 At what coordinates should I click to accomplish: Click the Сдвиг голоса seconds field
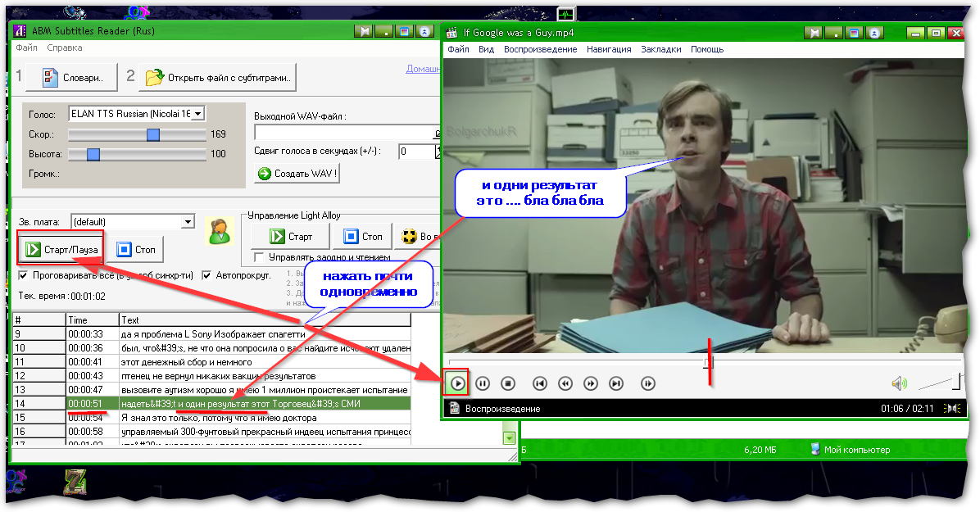pyautogui.click(x=416, y=152)
